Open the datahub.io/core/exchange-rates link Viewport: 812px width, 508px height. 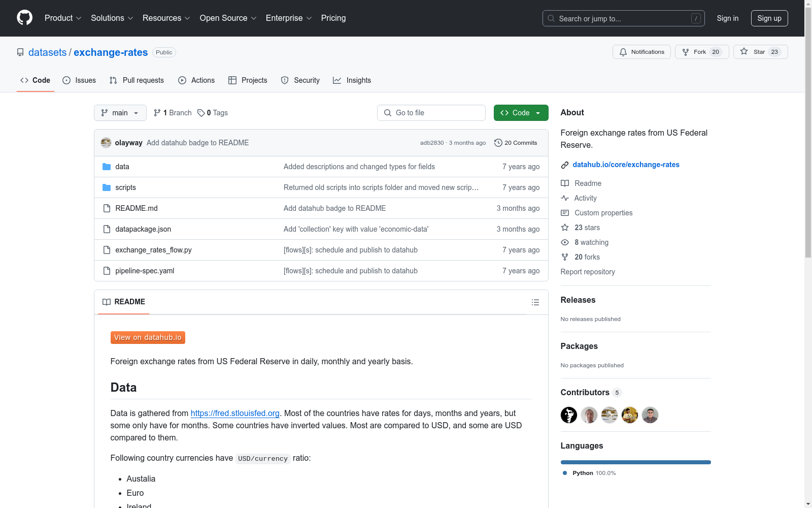tap(626, 165)
